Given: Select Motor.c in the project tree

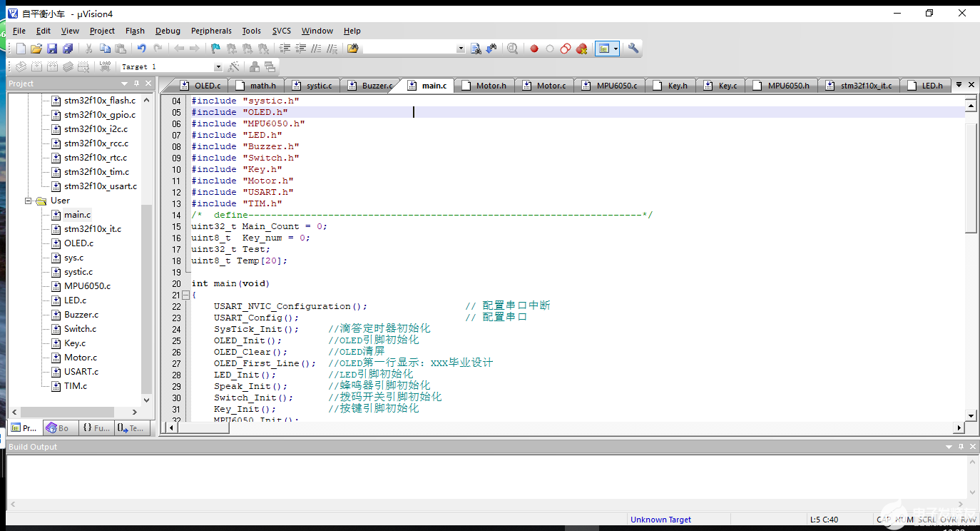Looking at the screenshot, I should (x=80, y=358).
